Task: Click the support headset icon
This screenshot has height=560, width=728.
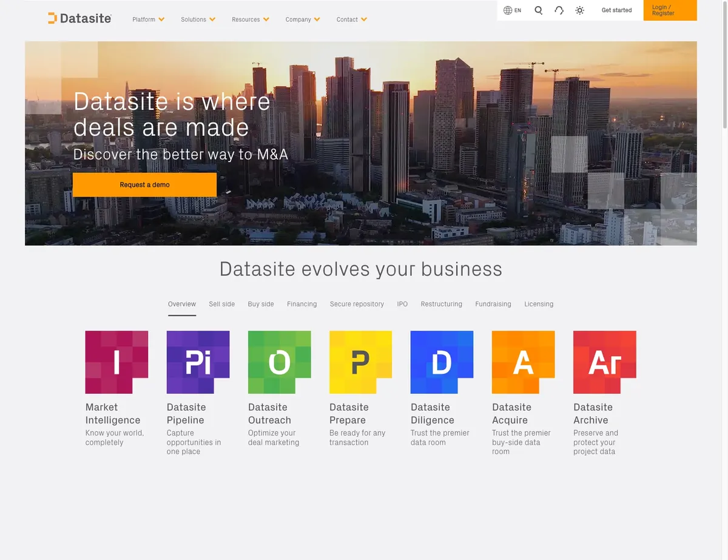Action: point(559,10)
